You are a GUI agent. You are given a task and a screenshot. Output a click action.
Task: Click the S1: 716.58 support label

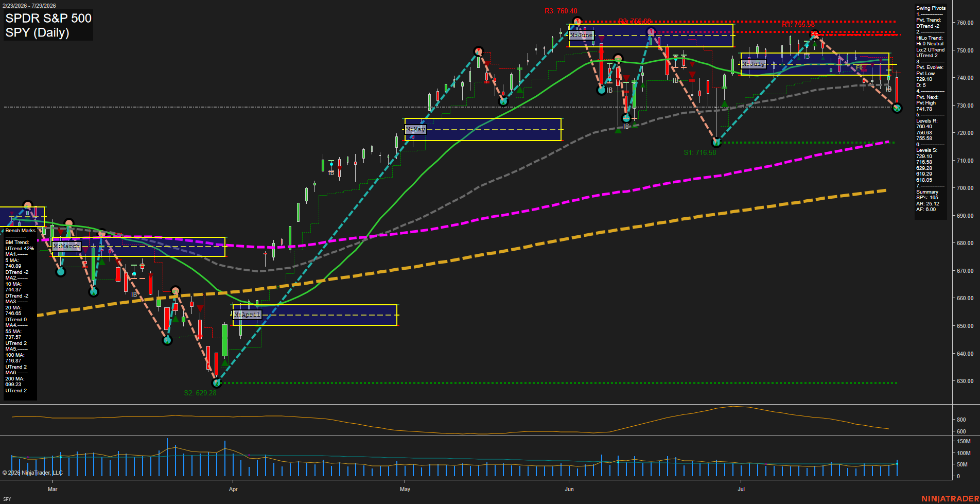[x=699, y=152]
